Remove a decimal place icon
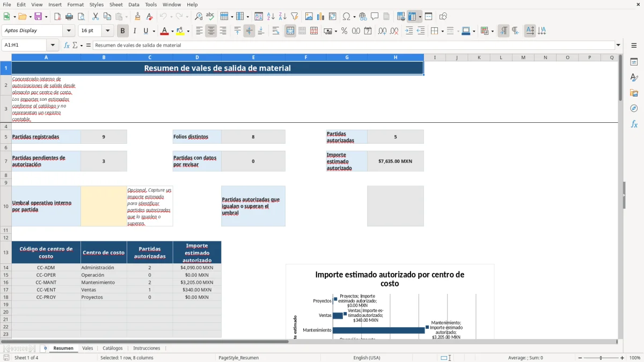This screenshot has width=644, height=362. [x=394, y=31]
